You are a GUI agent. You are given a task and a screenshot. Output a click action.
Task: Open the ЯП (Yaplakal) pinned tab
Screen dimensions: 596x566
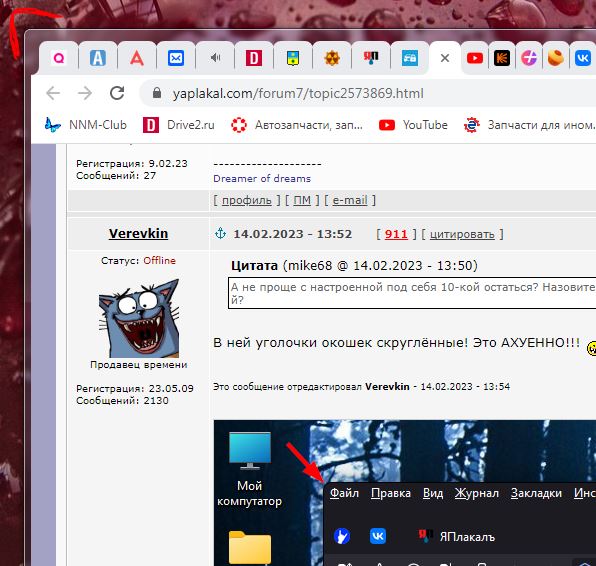point(371,58)
